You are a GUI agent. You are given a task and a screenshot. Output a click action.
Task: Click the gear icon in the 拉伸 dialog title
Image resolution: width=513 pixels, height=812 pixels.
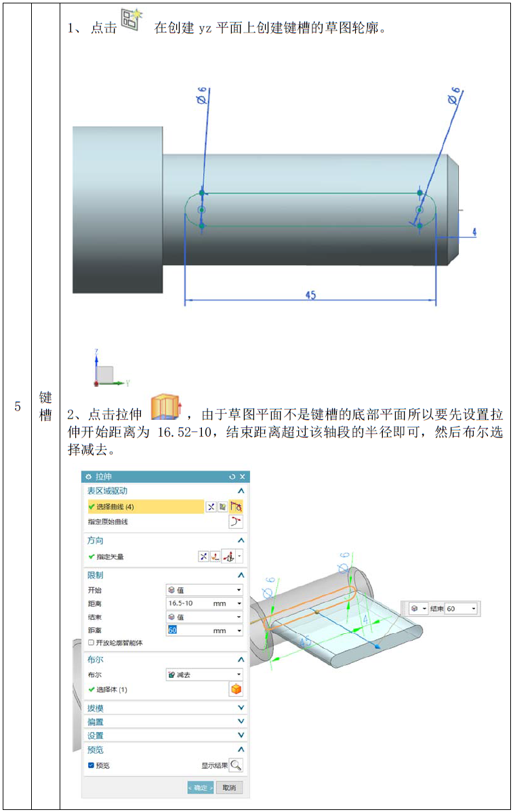[x=89, y=476]
